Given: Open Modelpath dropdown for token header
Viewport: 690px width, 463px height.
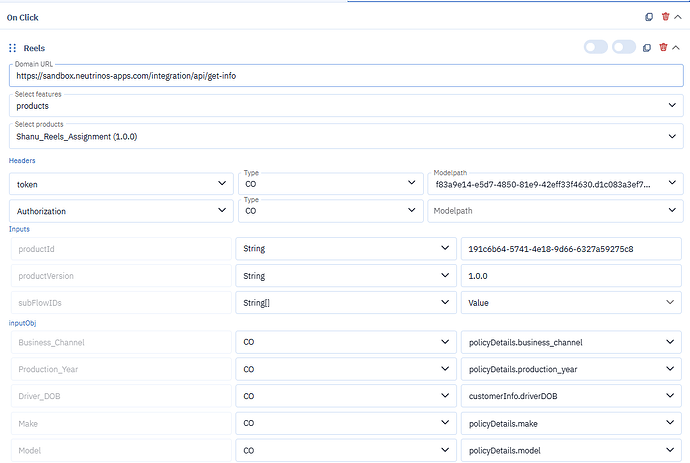Looking at the screenshot, I should click(x=555, y=184).
